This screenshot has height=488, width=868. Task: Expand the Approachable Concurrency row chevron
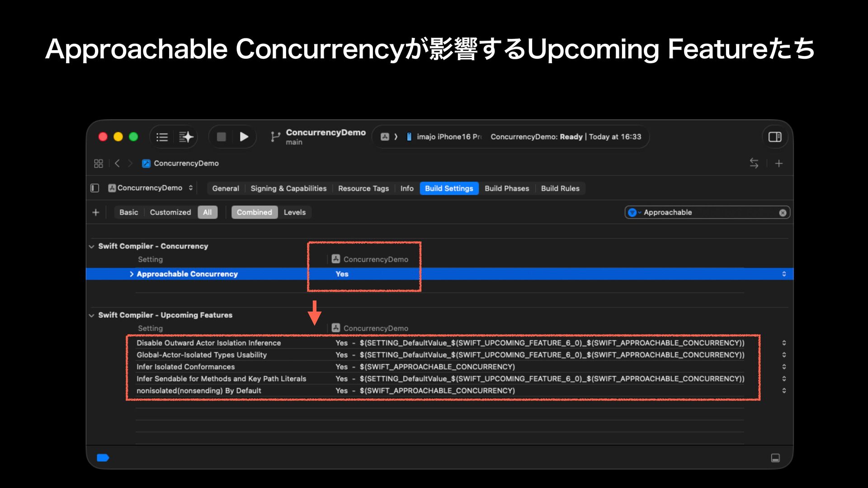132,274
